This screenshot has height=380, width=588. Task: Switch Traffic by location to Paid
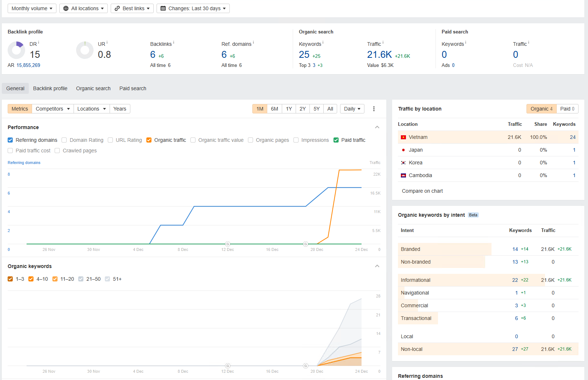[567, 109]
